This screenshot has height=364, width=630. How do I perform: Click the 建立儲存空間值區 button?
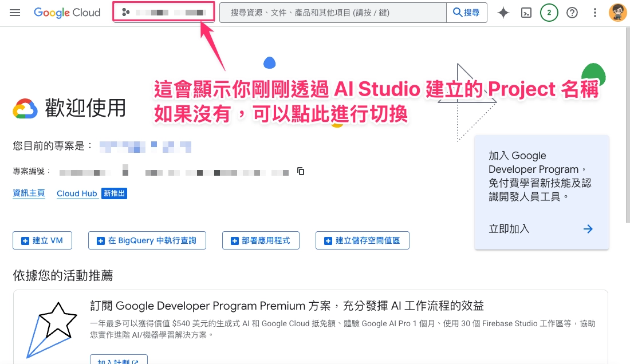click(x=363, y=240)
